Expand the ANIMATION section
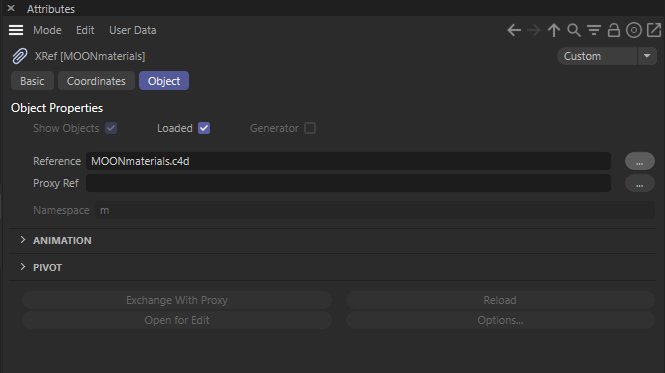This screenshot has width=665, height=373. coord(23,240)
